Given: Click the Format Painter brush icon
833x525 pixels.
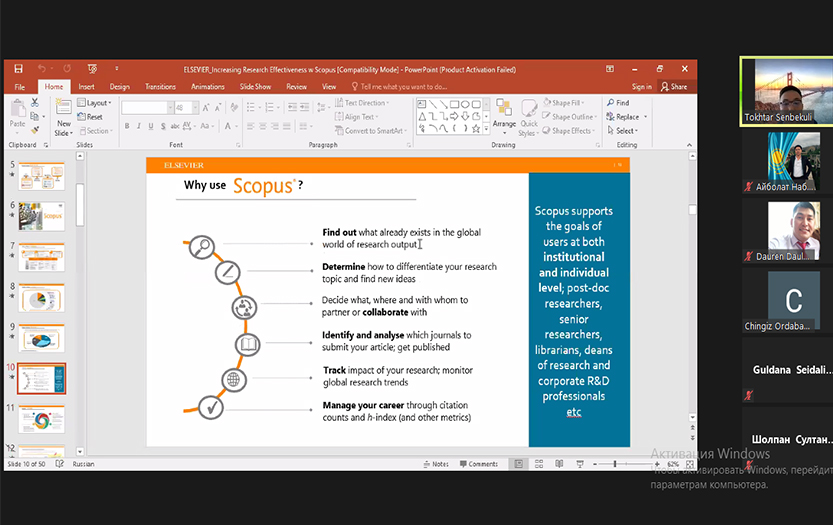Looking at the screenshot, I should tap(35, 130).
